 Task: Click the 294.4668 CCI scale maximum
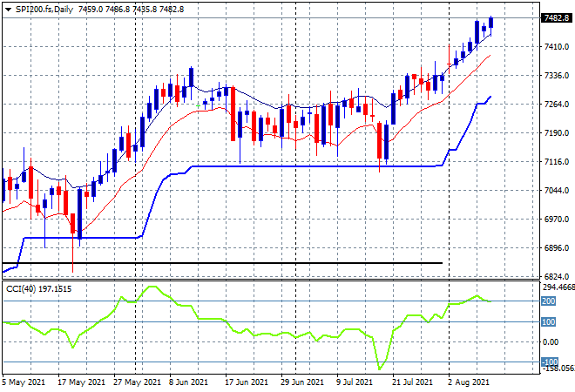click(558, 287)
